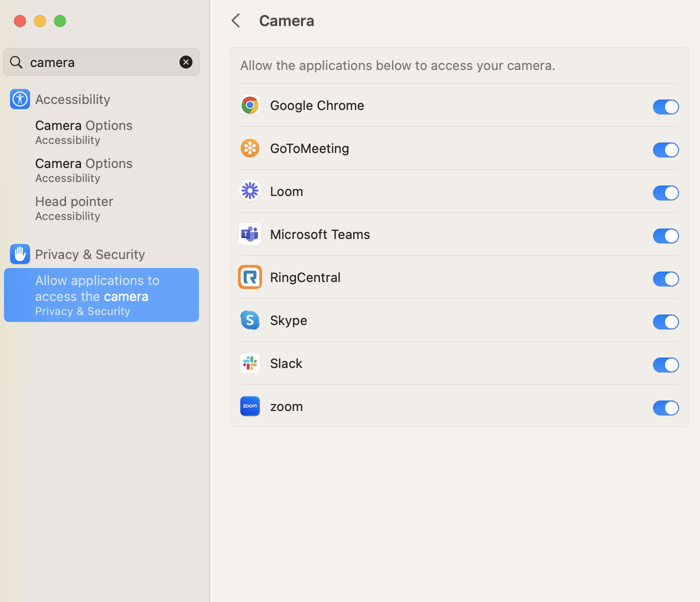The image size is (700, 602).
Task: Open the second Camera Options search result
Action: (x=101, y=170)
